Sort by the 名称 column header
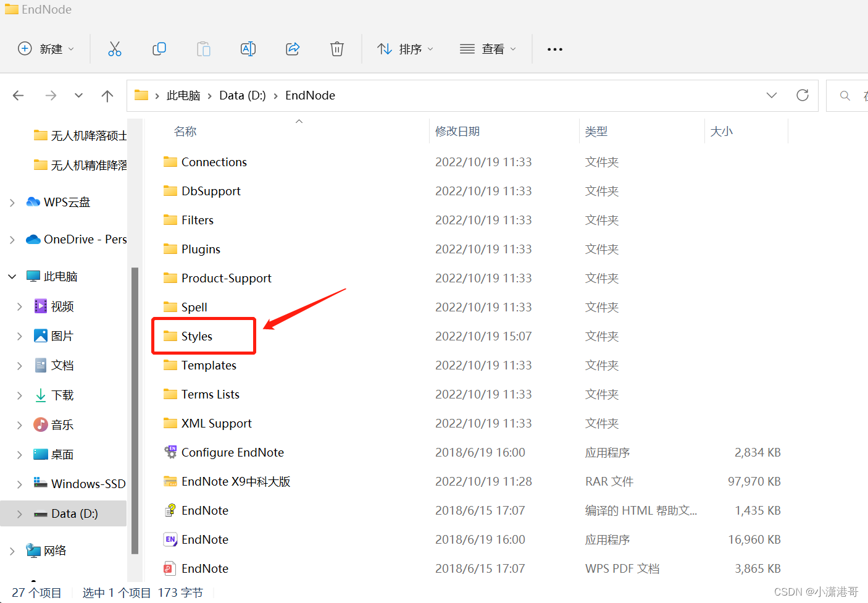The width and height of the screenshot is (868, 603). [x=185, y=131]
